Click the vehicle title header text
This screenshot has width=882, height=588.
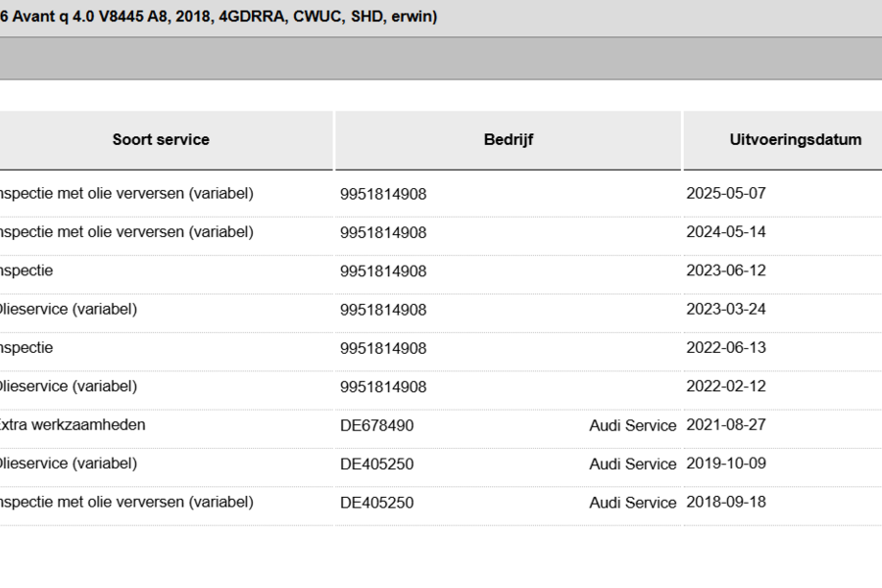(219, 17)
